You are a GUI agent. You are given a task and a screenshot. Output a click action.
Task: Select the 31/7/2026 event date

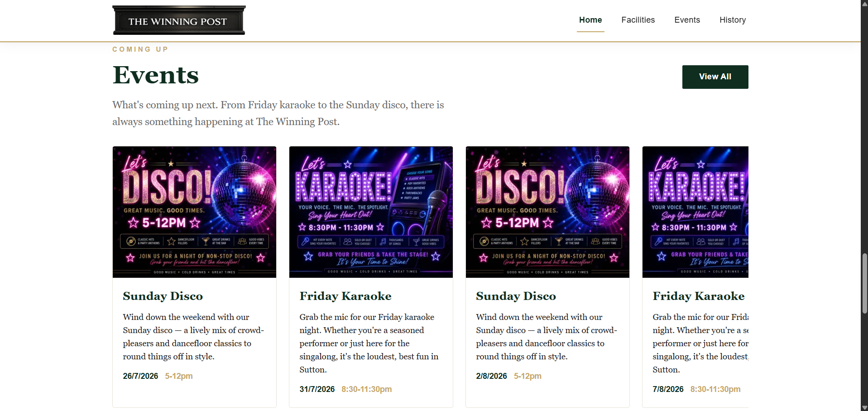[317, 389]
